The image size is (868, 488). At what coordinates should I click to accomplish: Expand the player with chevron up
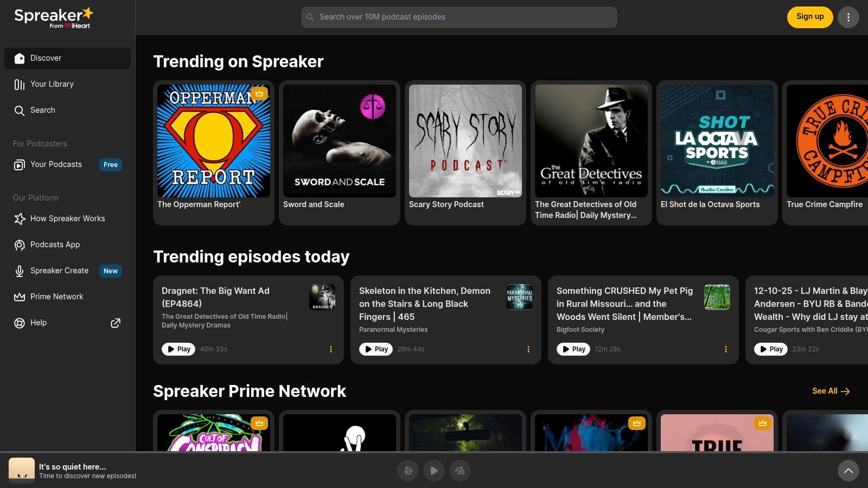pyautogui.click(x=848, y=471)
